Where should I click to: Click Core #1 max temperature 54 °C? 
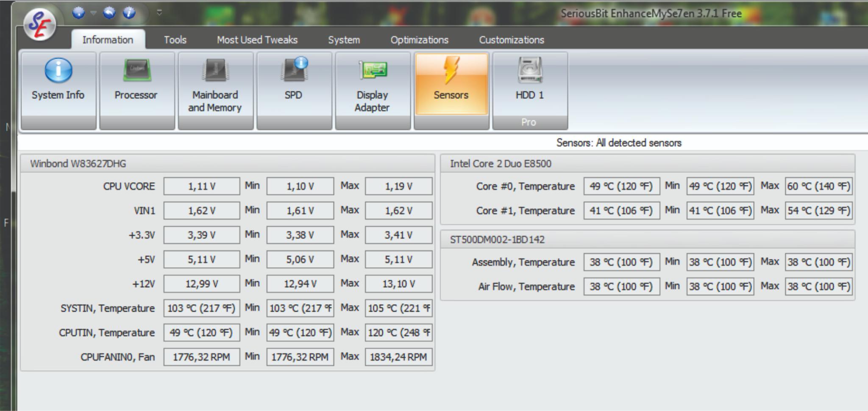pos(819,210)
